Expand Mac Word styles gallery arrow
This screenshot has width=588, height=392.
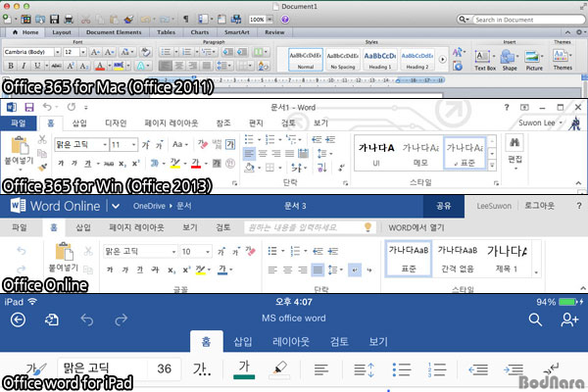coord(443,59)
